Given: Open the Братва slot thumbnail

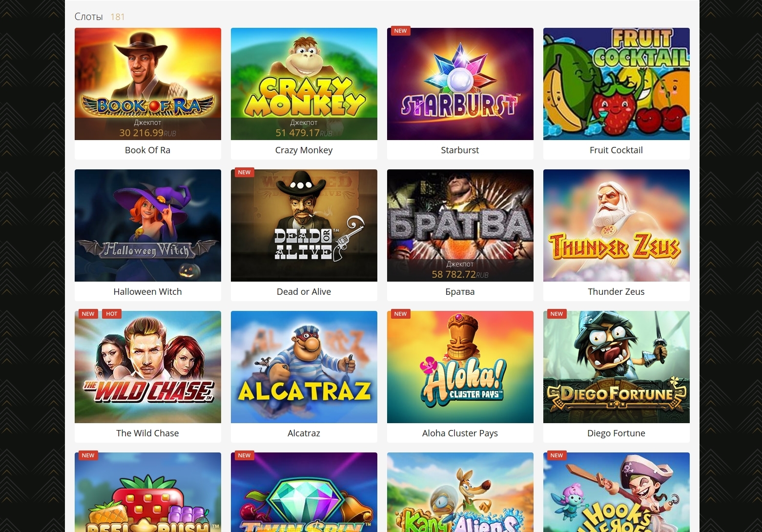Looking at the screenshot, I should [x=460, y=225].
